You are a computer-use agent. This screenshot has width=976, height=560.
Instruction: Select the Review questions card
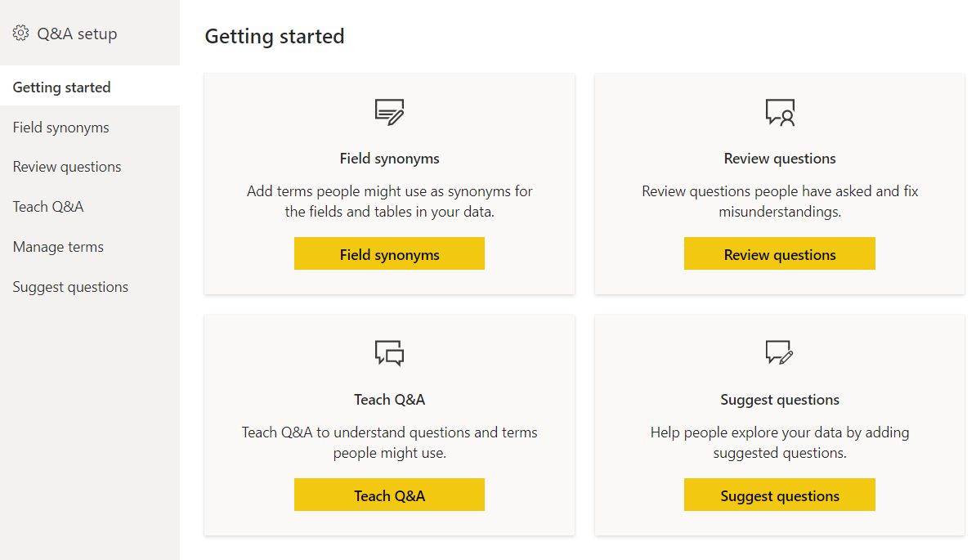click(779, 253)
